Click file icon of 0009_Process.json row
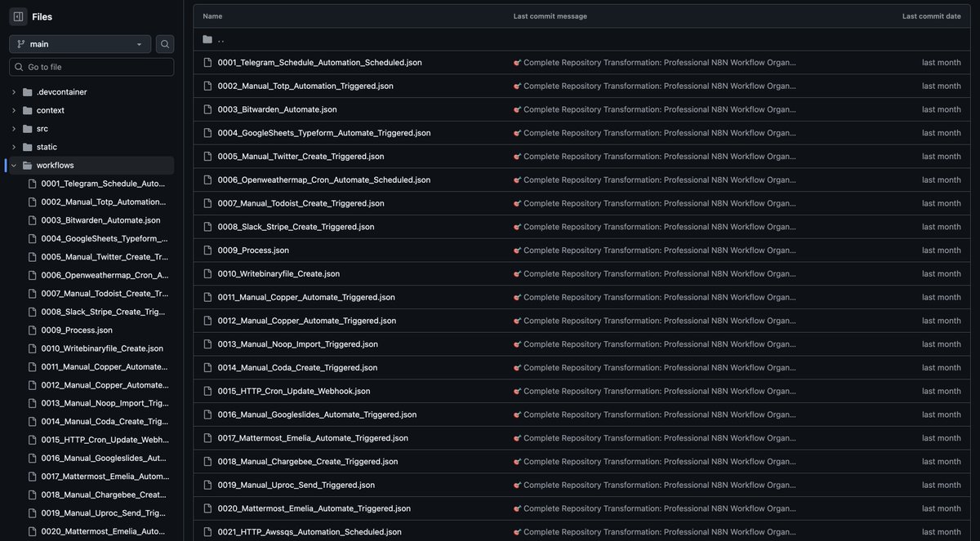980x541 pixels. pyautogui.click(x=207, y=251)
